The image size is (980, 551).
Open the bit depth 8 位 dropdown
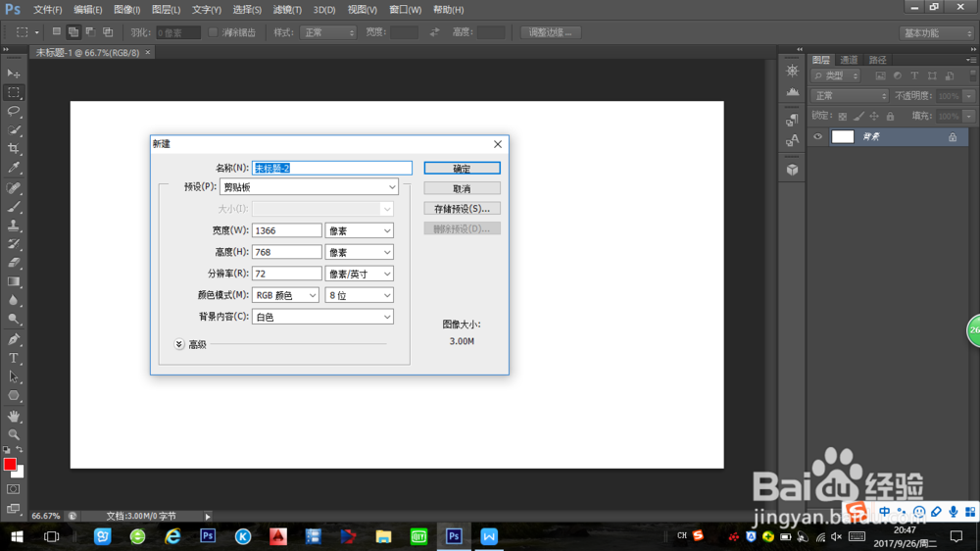359,295
